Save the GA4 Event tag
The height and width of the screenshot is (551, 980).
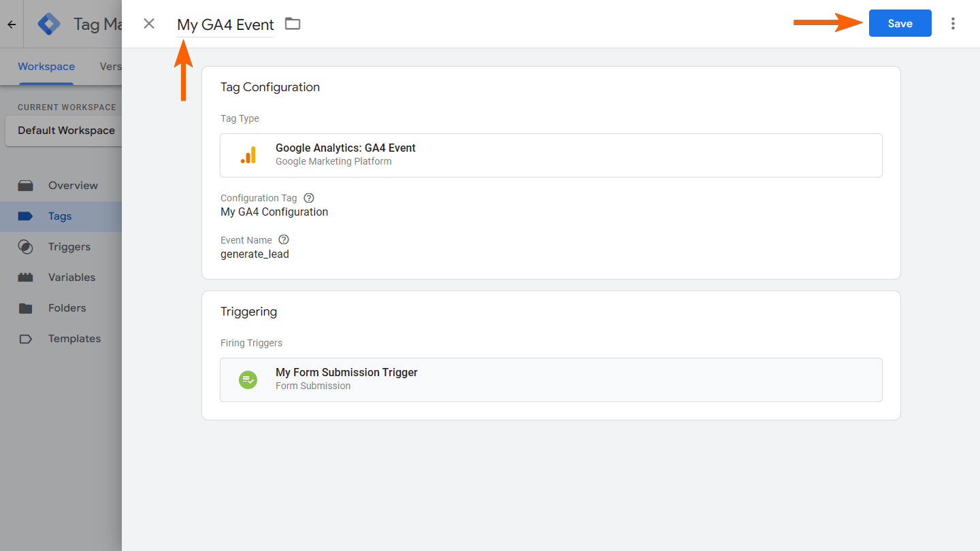[900, 24]
